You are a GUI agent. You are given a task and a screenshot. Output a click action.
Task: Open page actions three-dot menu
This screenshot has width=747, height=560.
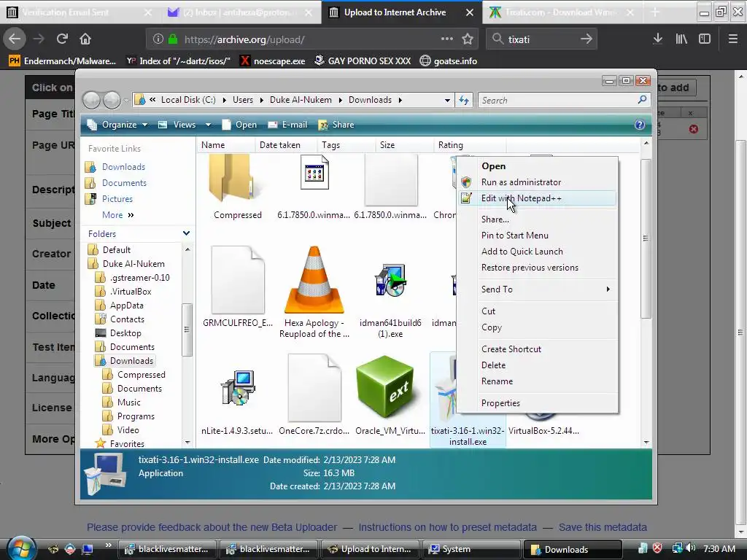[x=447, y=39]
